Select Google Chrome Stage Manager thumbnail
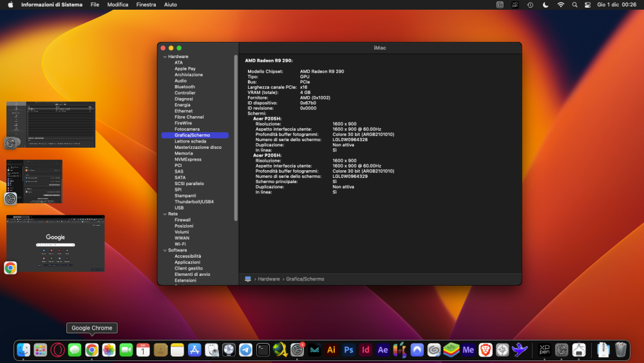This screenshot has width=644, height=363. point(55,243)
